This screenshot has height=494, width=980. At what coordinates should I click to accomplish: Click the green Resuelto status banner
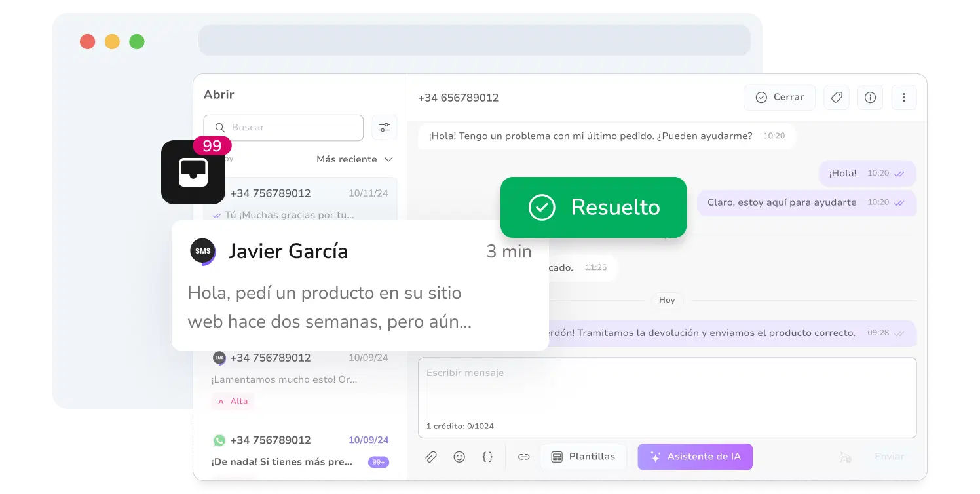(594, 207)
